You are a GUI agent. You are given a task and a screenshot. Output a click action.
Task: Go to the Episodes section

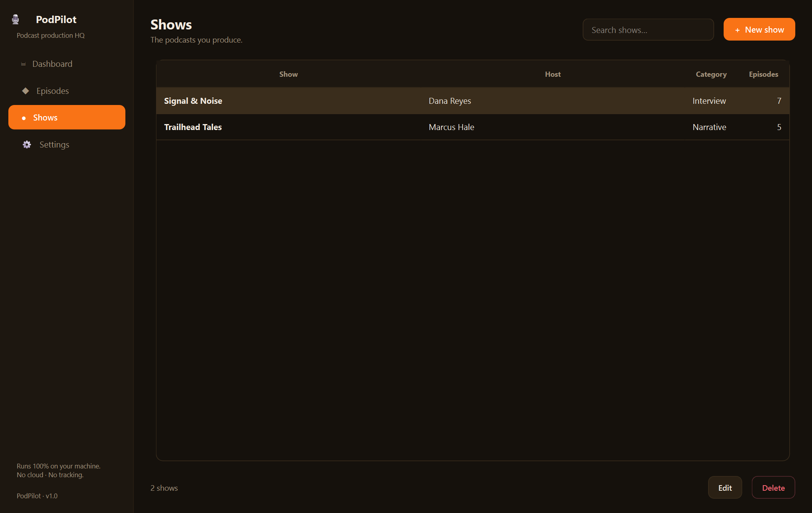[67, 91]
